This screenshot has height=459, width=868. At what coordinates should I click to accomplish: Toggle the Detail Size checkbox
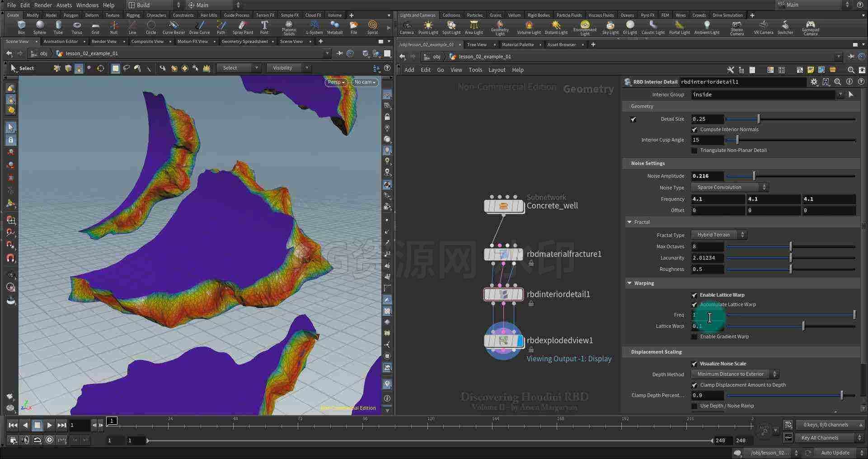click(633, 119)
